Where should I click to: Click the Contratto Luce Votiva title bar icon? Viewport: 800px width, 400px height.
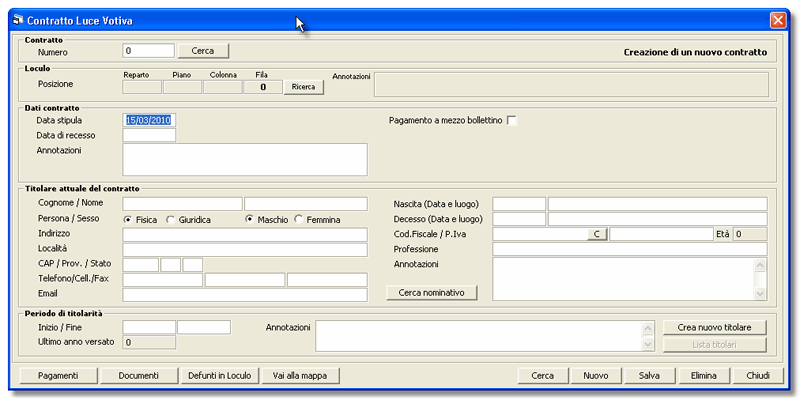coord(18,21)
